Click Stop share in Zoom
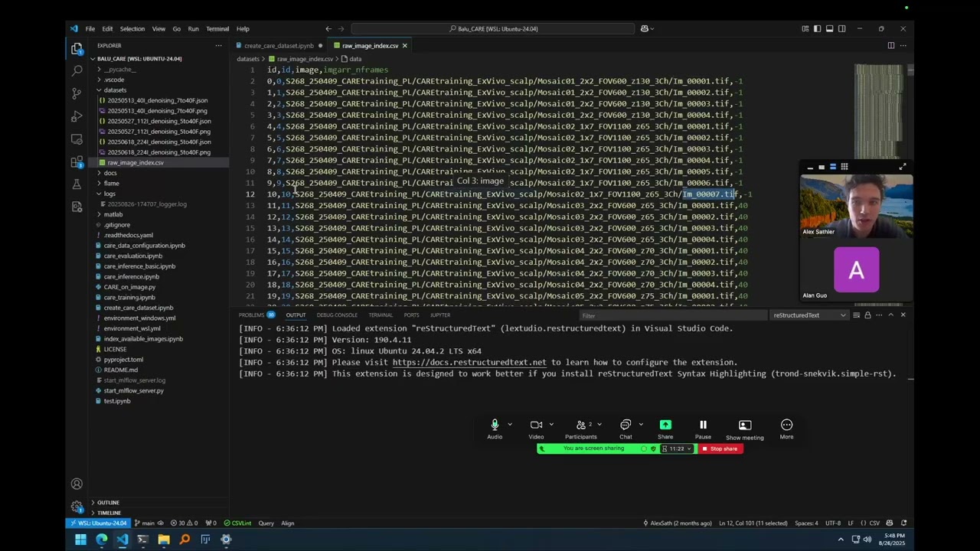This screenshot has width=980, height=551. (x=720, y=449)
